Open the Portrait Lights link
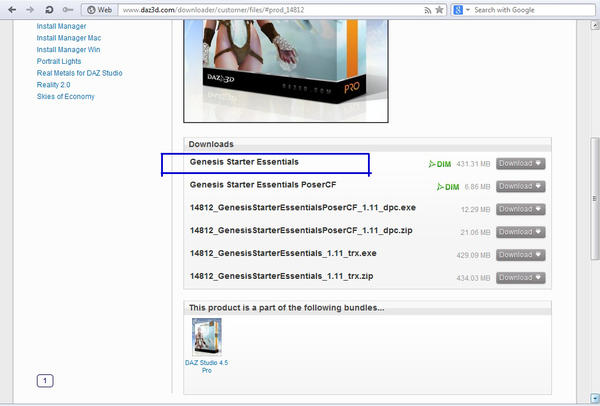The image size is (600, 406). (x=59, y=61)
